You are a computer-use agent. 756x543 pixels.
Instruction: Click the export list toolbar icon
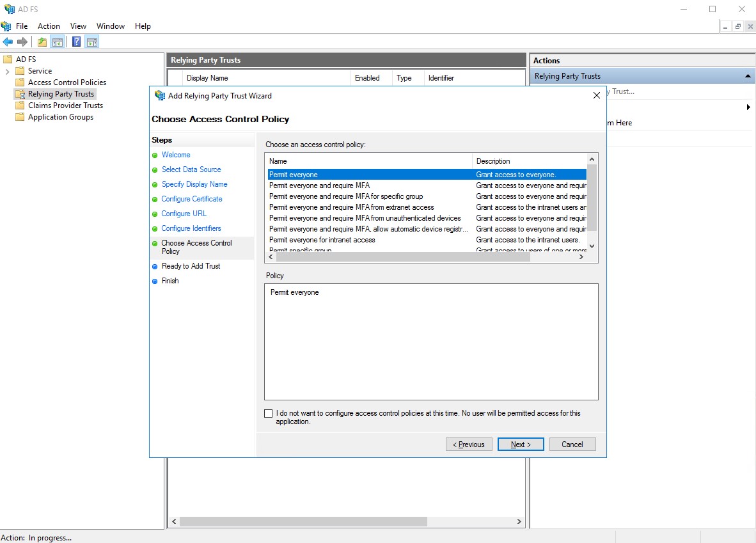pyautogui.click(x=41, y=42)
